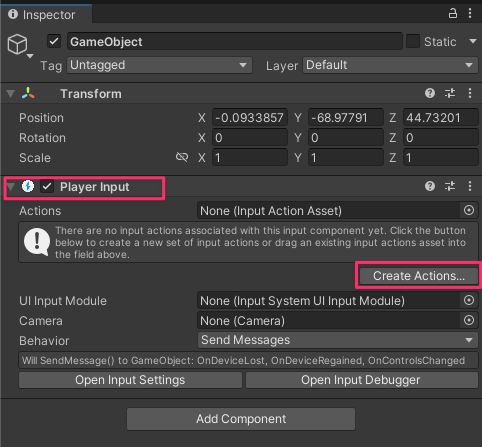Click Open Input Settings button
482x447 pixels.
pyautogui.click(x=130, y=380)
